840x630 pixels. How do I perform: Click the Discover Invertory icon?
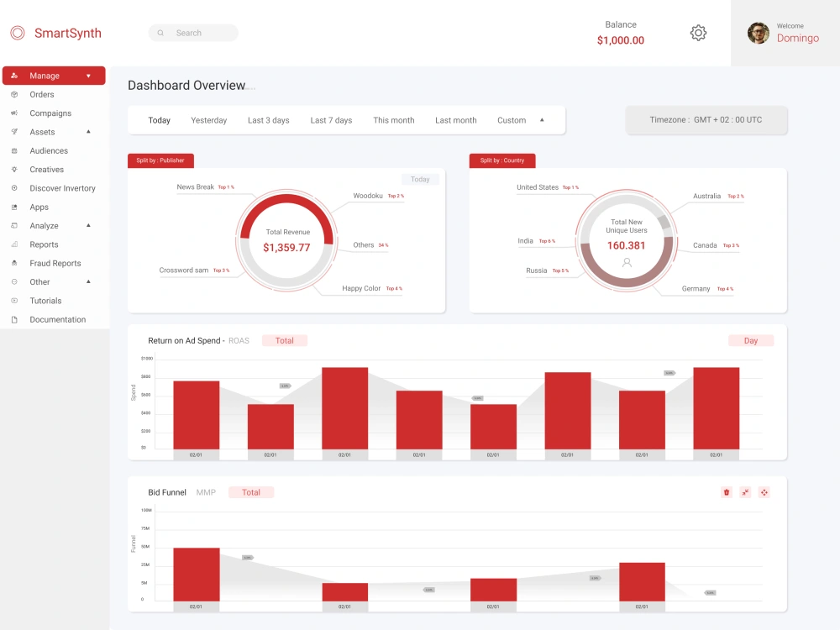14,188
